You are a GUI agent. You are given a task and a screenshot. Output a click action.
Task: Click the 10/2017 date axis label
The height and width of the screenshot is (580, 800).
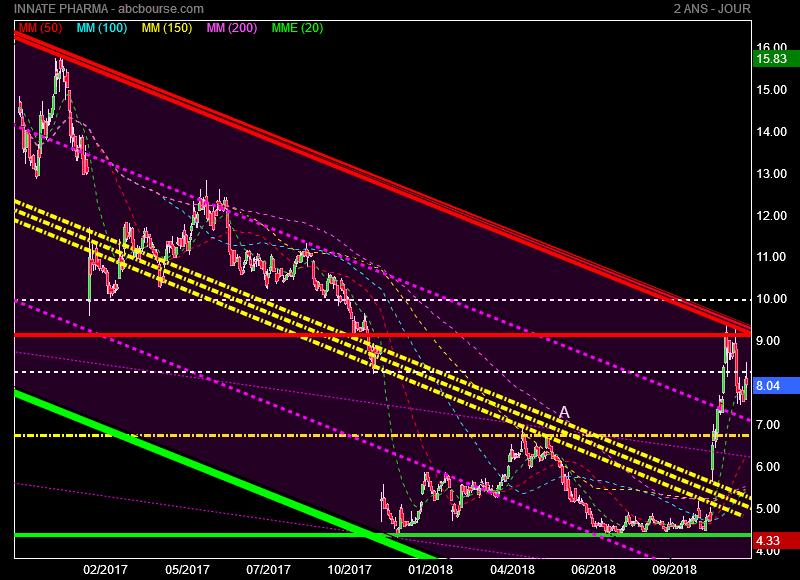click(x=349, y=570)
